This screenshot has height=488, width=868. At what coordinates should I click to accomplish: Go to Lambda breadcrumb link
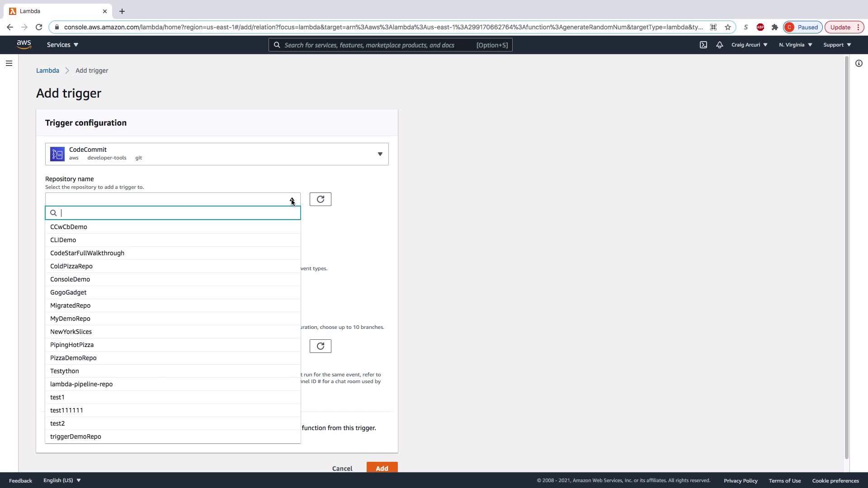[47, 70]
